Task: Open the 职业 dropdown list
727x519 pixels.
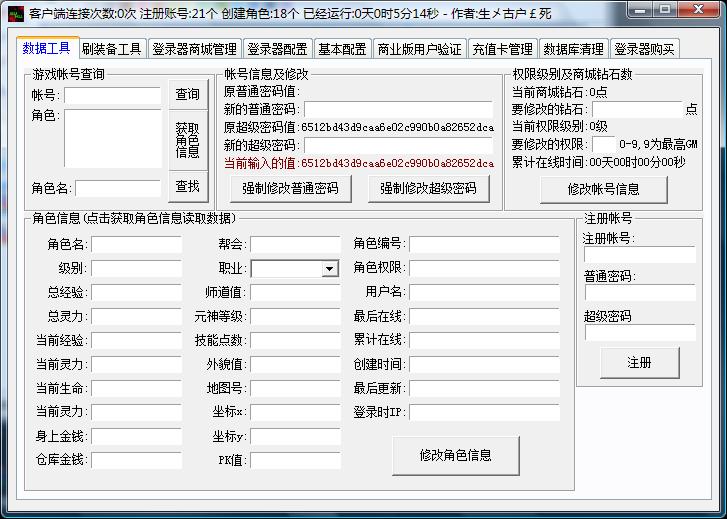Action: 330,269
